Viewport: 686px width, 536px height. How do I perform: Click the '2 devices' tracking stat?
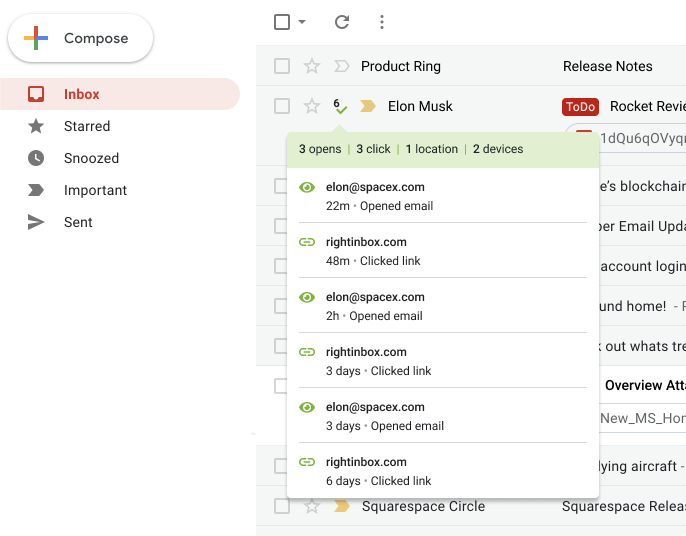pyautogui.click(x=498, y=149)
